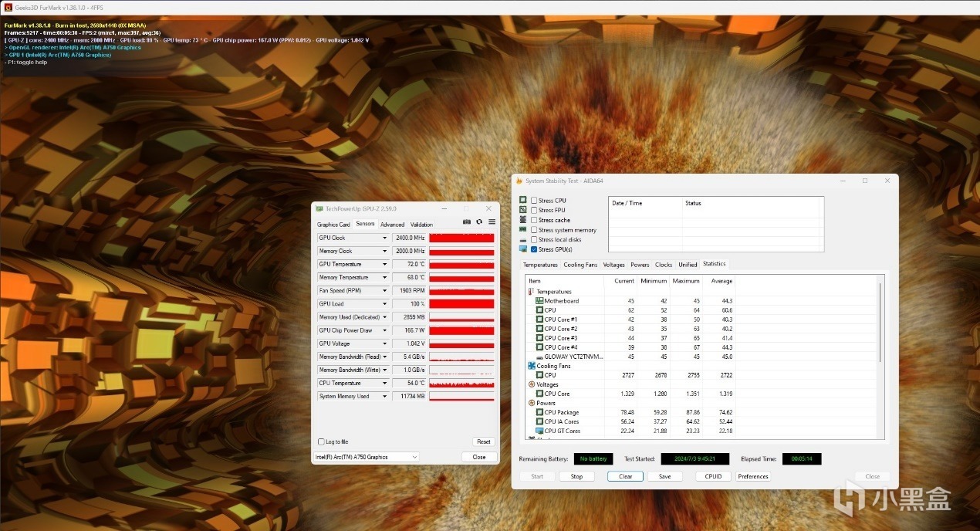980x531 pixels.
Task: Click the AIDA64 flame icon in title bar
Action: tap(520, 181)
